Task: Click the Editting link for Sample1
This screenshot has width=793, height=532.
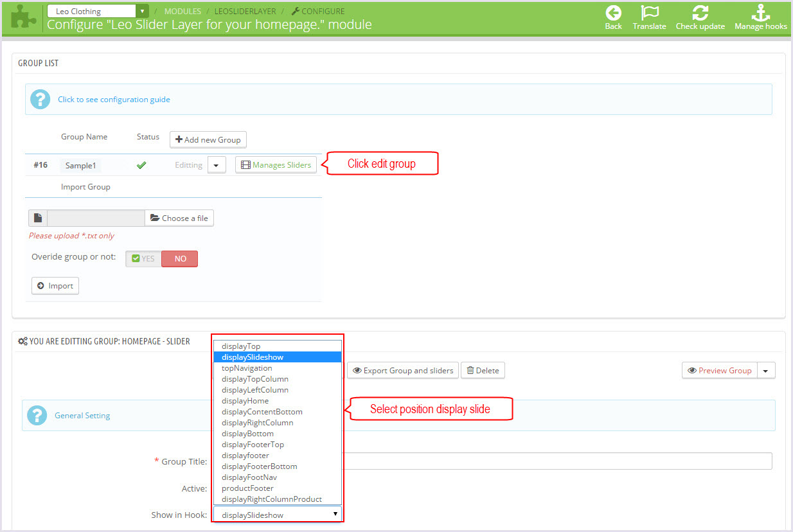Action: tap(189, 165)
